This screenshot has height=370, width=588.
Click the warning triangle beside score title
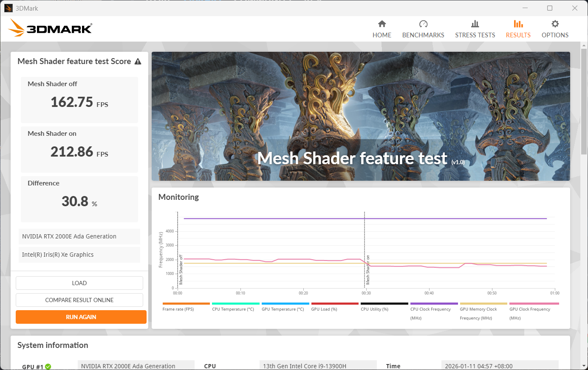pyautogui.click(x=138, y=62)
